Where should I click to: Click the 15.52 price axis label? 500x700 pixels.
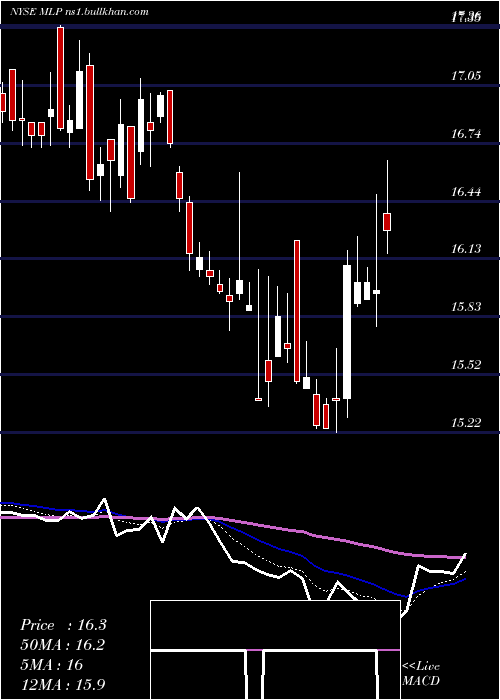click(x=466, y=365)
